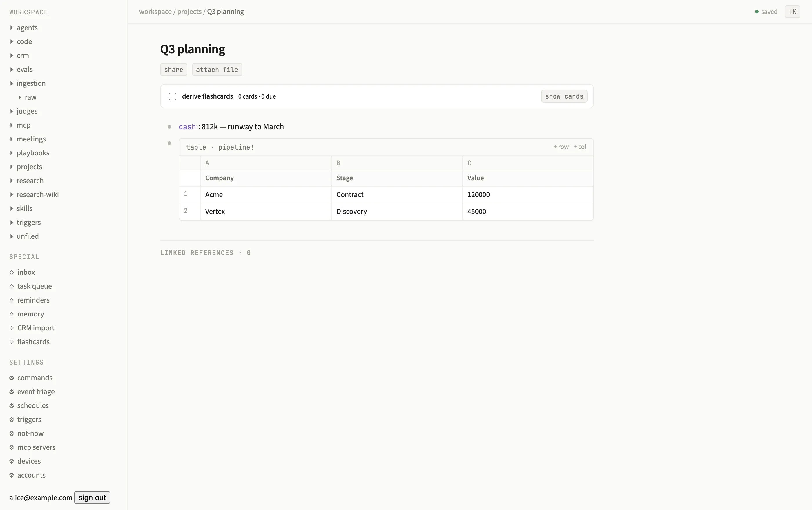Click the not-now gear icon

(12, 434)
